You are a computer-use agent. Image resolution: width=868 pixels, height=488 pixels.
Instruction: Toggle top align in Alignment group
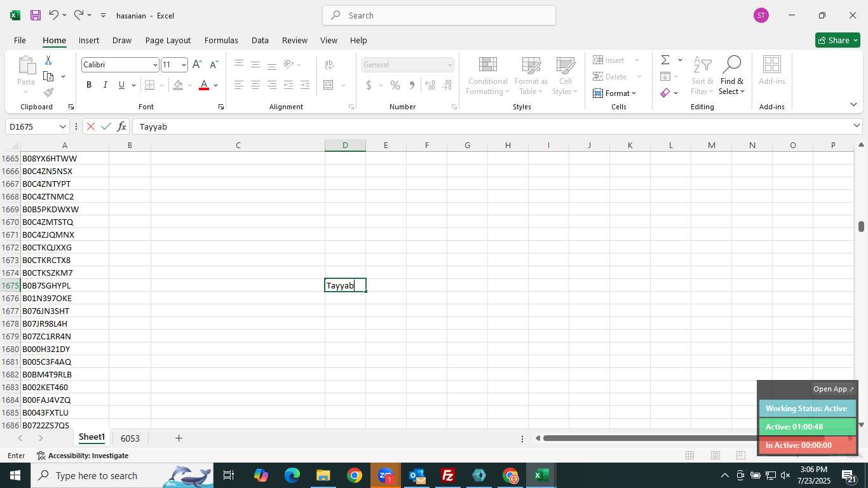coord(239,64)
